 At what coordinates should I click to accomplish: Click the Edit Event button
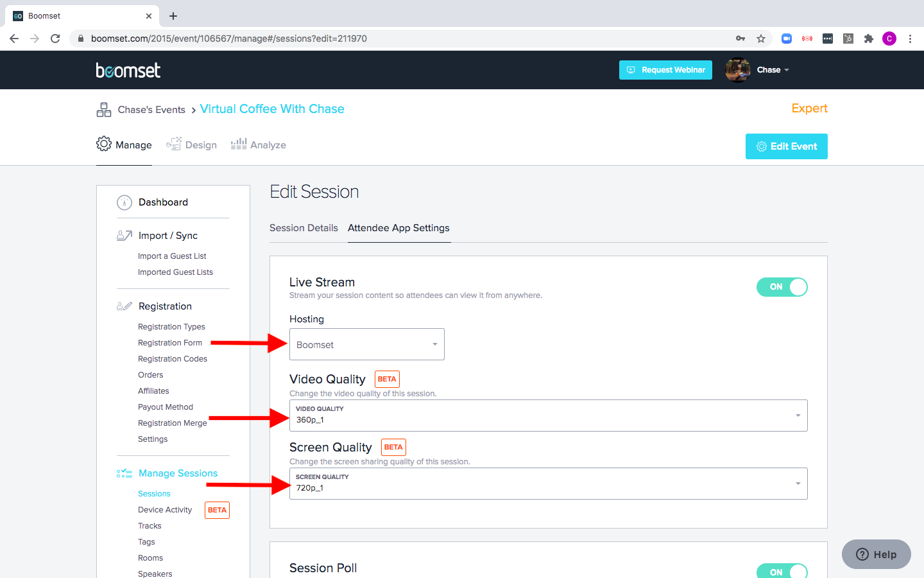tap(787, 146)
